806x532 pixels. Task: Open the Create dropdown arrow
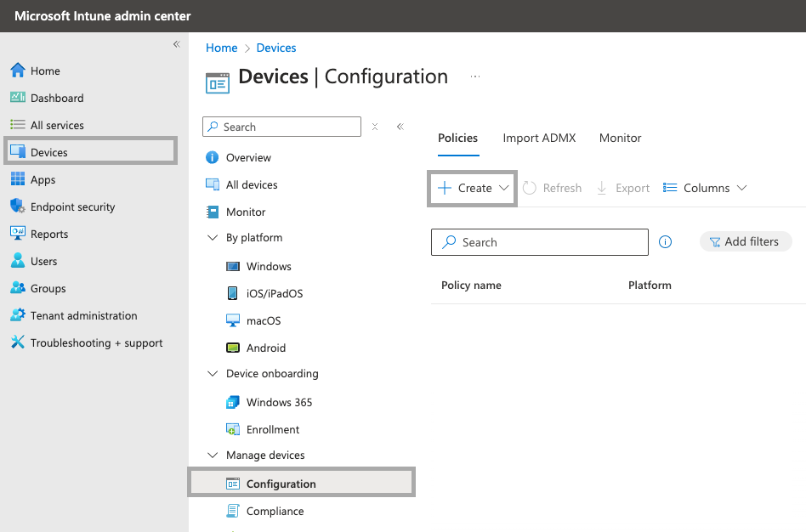[x=504, y=188]
